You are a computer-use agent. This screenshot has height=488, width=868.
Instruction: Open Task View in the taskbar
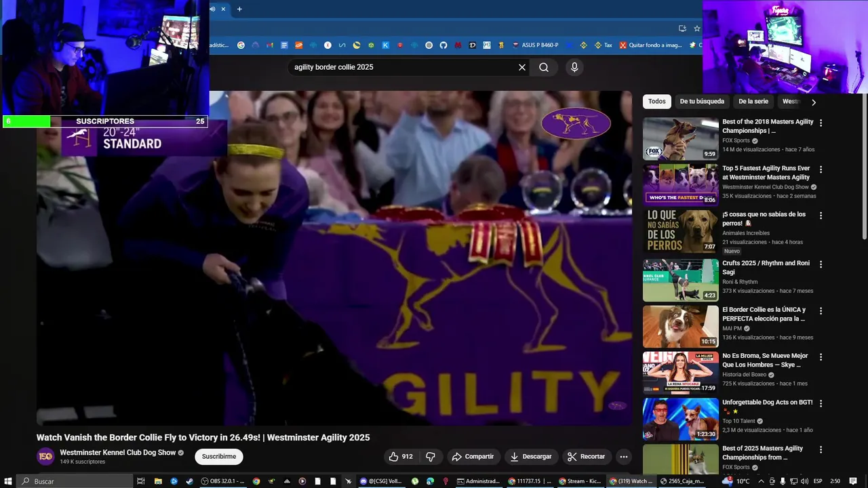pos(141,481)
